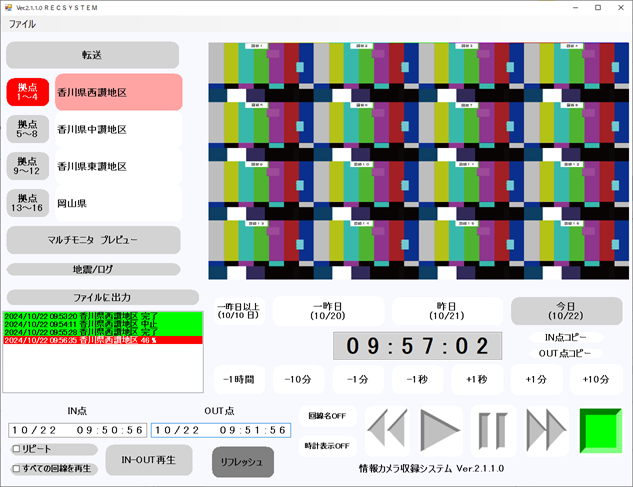Switch to 拠点 13~16 group
This screenshot has width=633, height=487.
(27, 203)
